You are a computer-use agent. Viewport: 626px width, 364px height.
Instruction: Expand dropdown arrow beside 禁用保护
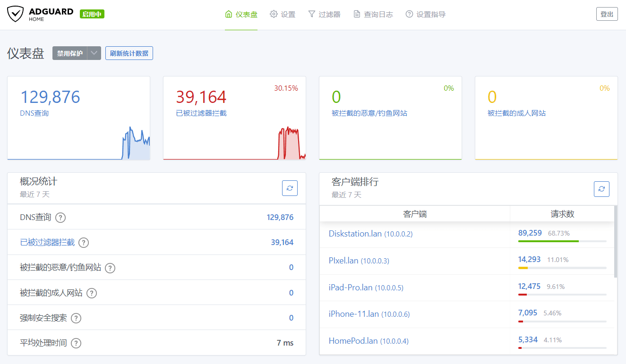(94, 53)
